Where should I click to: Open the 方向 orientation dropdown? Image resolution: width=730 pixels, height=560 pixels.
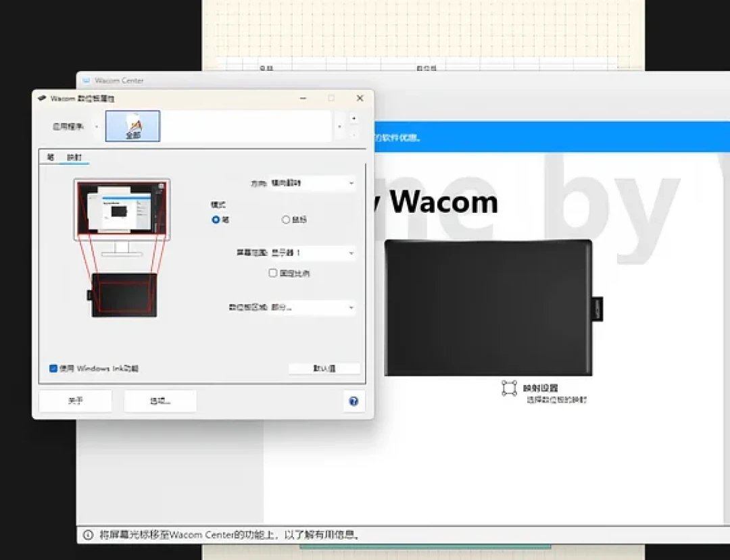coord(312,183)
